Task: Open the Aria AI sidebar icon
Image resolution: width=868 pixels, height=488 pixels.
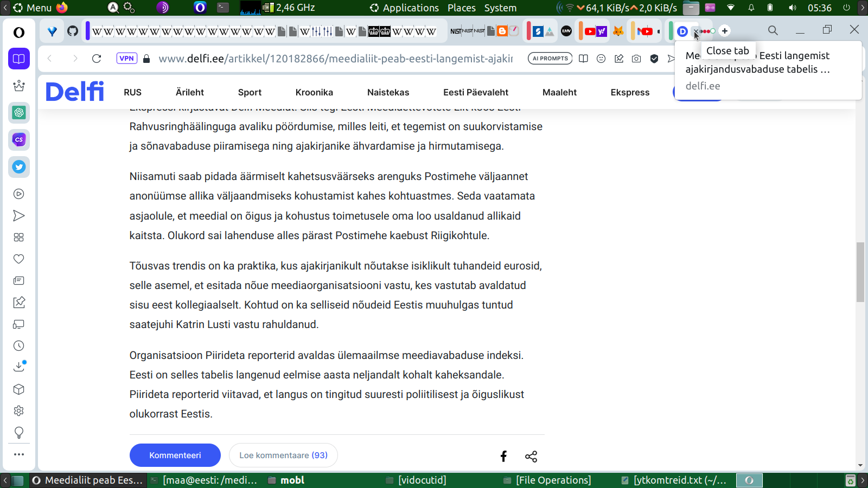Action: tap(19, 86)
